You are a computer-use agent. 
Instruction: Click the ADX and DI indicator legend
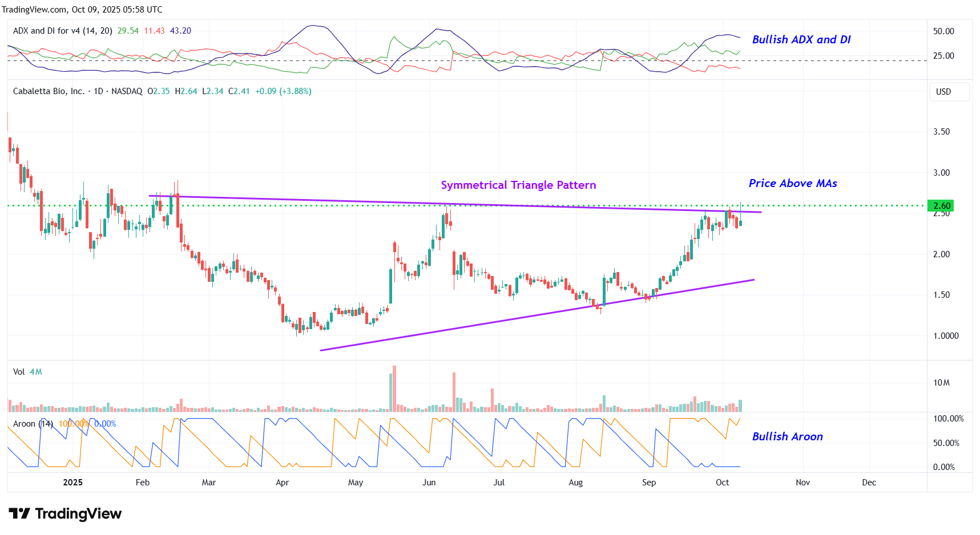(62, 31)
